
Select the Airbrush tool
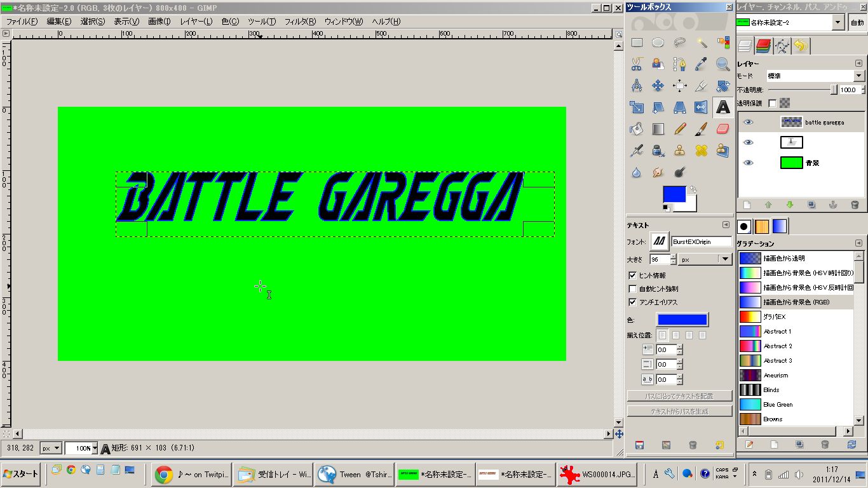tap(637, 151)
